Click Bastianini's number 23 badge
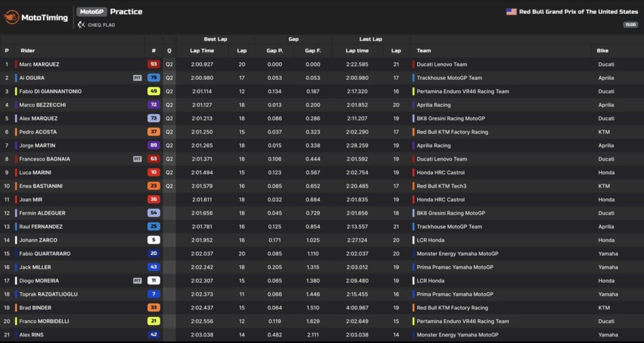This screenshot has width=644, height=343. 153,186
